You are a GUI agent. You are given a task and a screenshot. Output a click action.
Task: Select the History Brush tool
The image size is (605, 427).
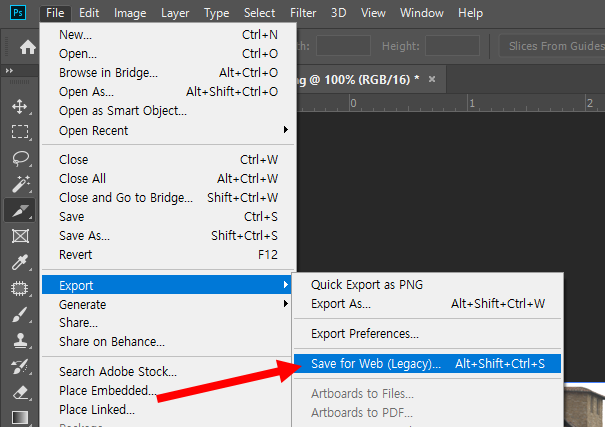click(20, 366)
